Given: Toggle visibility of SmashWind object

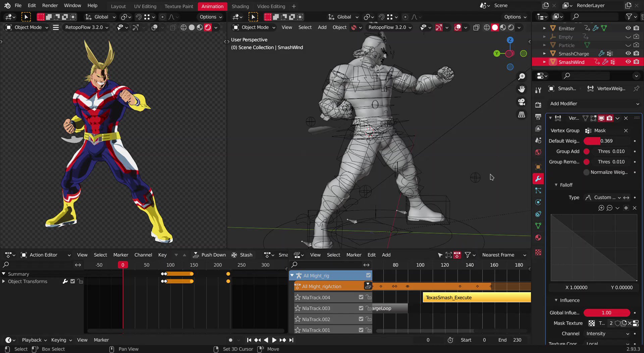Looking at the screenshot, I should (628, 62).
